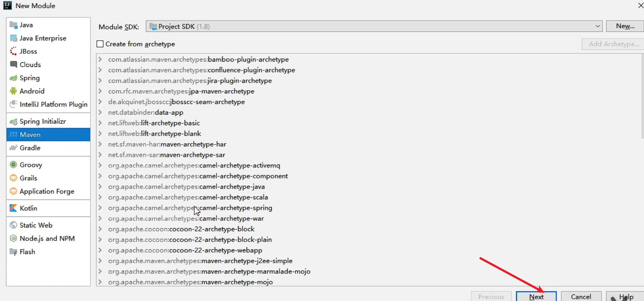Image resolution: width=644 pixels, height=301 pixels.
Task: Select cocoon-22-archetype-block row
Action: point(369,229)
